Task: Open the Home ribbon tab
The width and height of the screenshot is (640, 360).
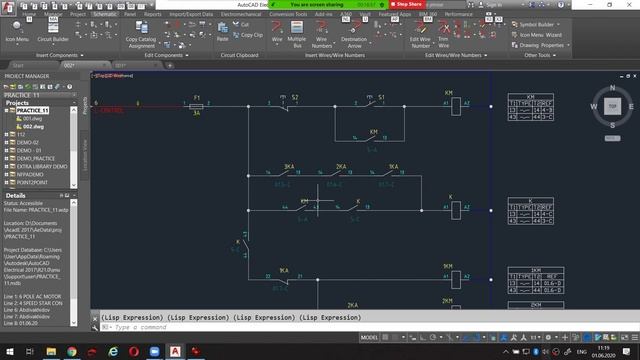Action: [x=29, y=14]
